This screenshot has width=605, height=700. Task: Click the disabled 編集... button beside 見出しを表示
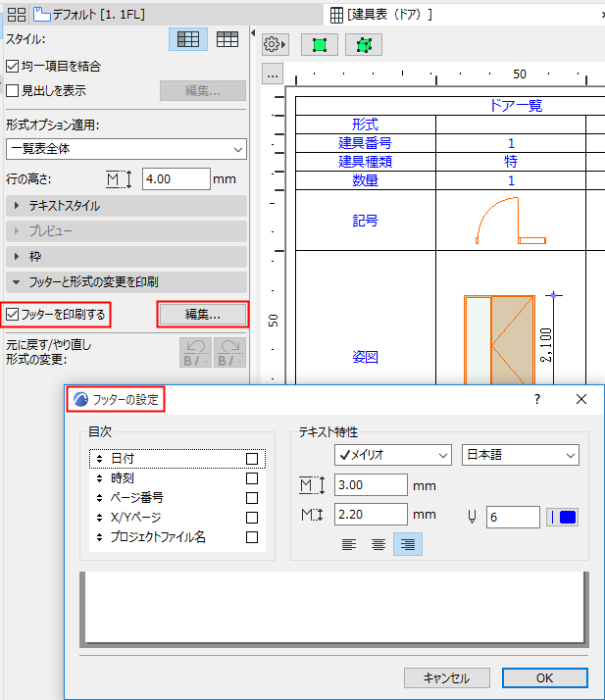203,91
